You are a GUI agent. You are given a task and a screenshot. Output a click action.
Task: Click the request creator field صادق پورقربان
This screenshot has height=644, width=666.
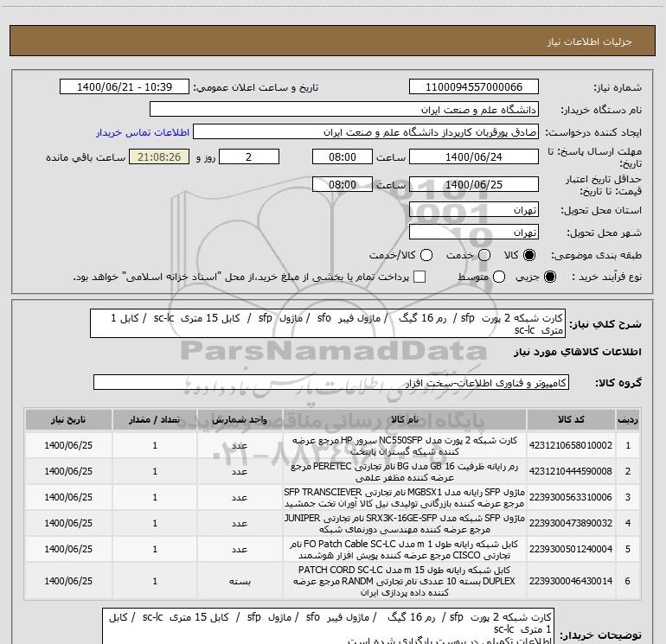click(366, 132)
